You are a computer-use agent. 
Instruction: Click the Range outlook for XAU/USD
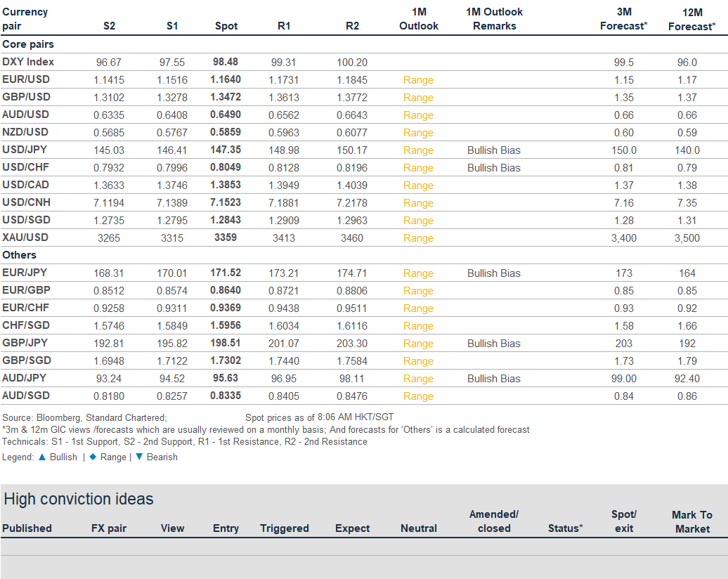point(418,238)
